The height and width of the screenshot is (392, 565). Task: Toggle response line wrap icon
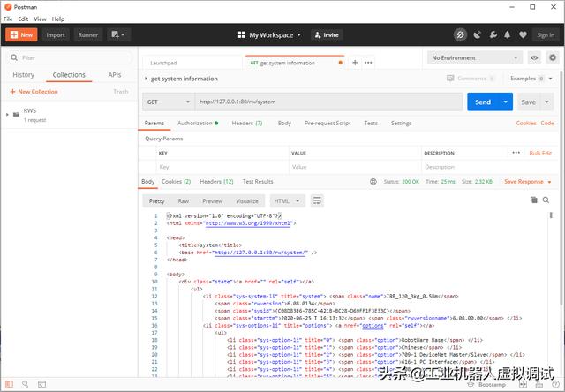pyautogui.click(x=317, y=200)
